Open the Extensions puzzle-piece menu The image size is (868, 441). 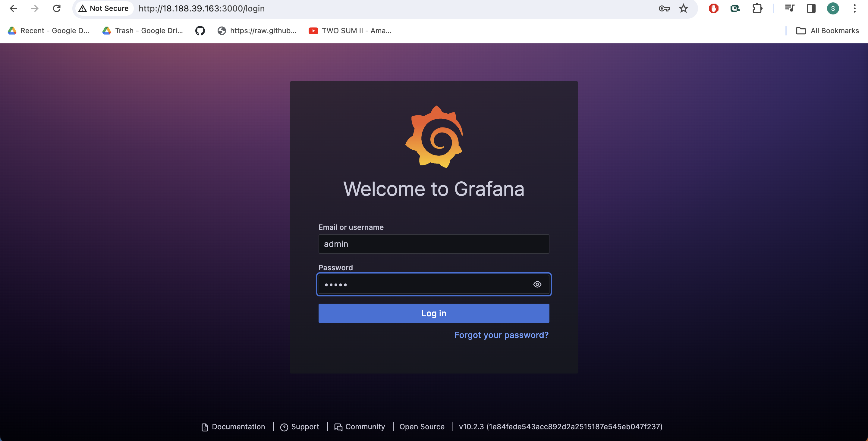click(x=757, y=8)
